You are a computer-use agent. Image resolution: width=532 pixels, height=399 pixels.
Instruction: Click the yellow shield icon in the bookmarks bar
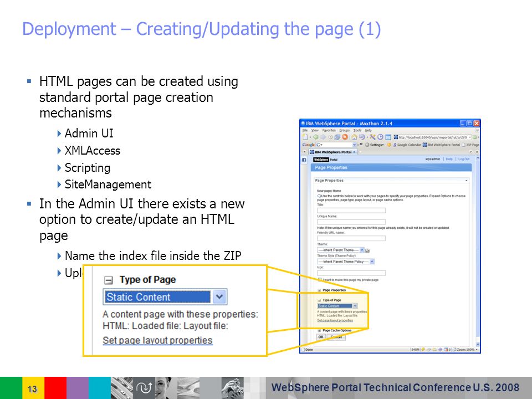tap(389, 145)
